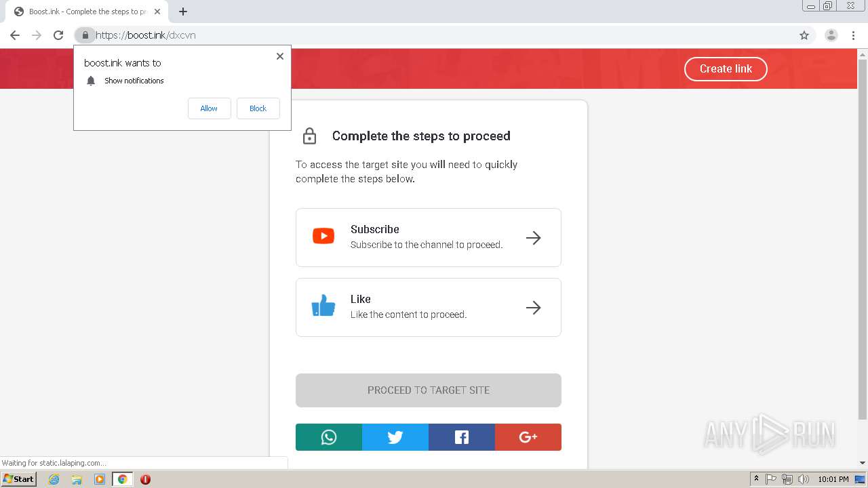Image resolution: width=868 pixels, height=488 pixels.
Task: Click the Show desktop button
Action: tap(861, 479)
